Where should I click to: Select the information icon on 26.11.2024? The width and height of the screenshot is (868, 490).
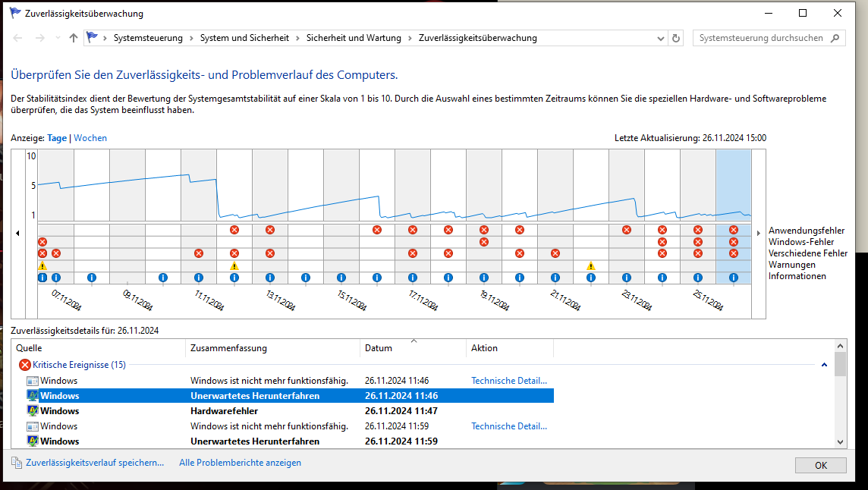coord(734,278)
